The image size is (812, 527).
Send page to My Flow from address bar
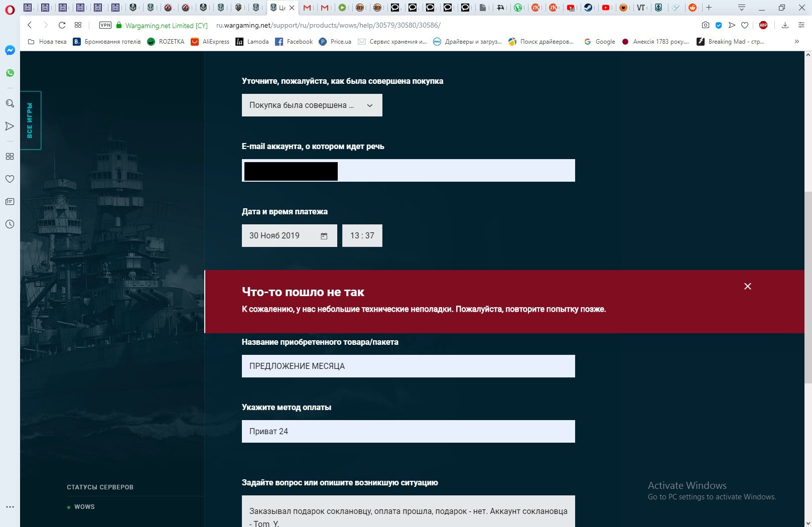point(732,25)
